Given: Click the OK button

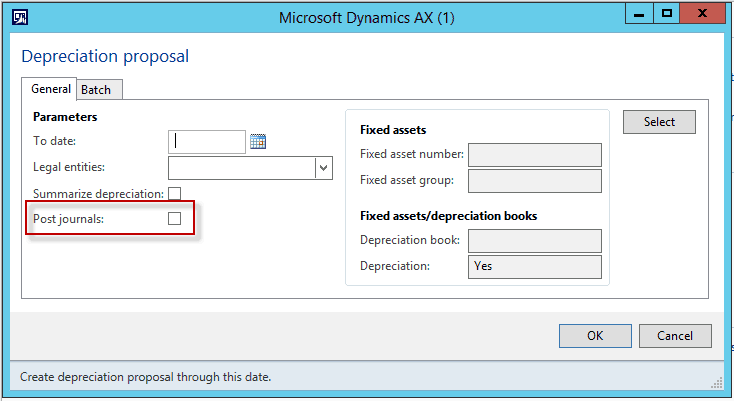Looking at the screenshot, I should coord(595,335).
